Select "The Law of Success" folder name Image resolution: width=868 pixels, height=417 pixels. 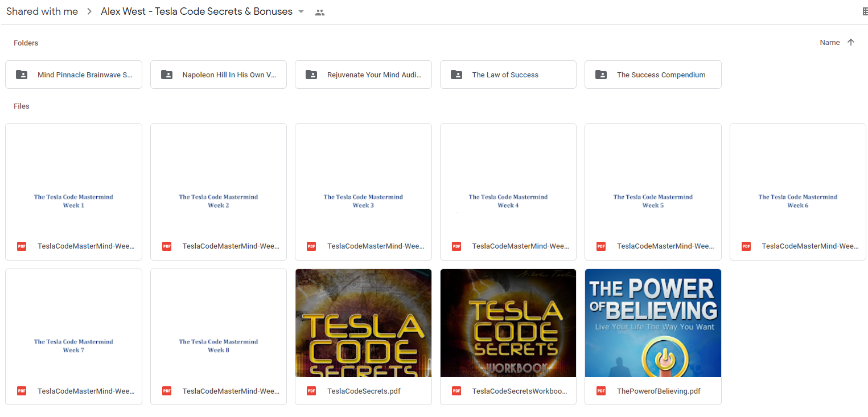(x=505, y=75)
